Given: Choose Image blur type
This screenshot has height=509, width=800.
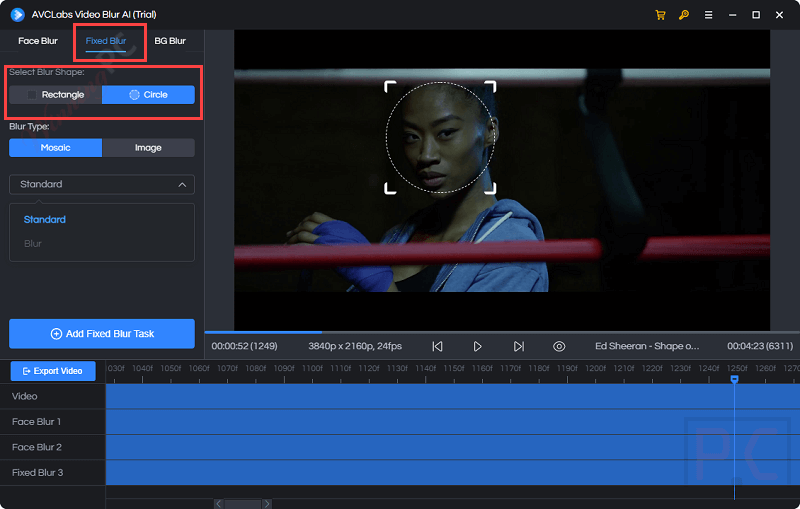Looking at the screenshot, I should [148, 148].
